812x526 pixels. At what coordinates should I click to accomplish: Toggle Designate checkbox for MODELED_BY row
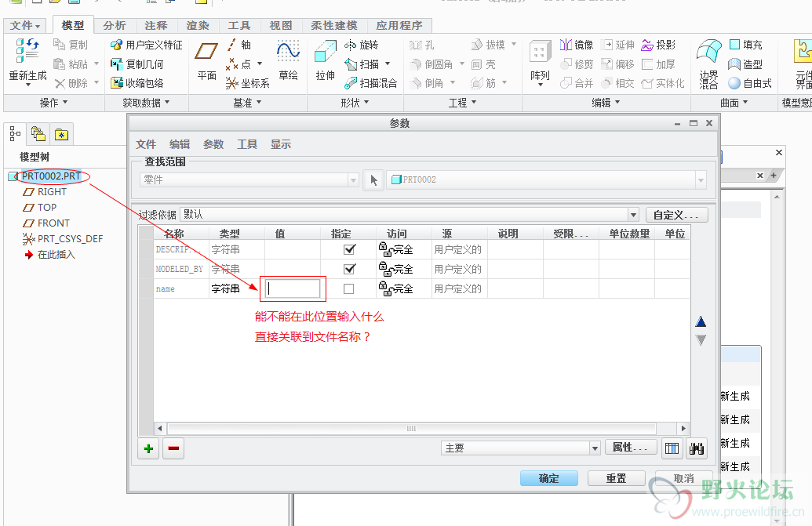[x=350, y=269]
